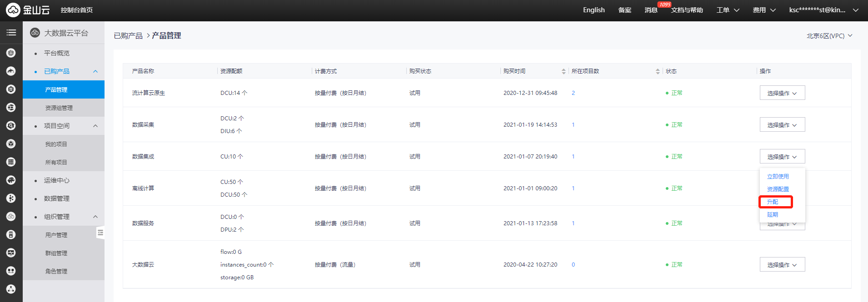Viewport: 868px width, 302px height.
Task: Click the storage:0 GB quota value
Action: [237, 277]
